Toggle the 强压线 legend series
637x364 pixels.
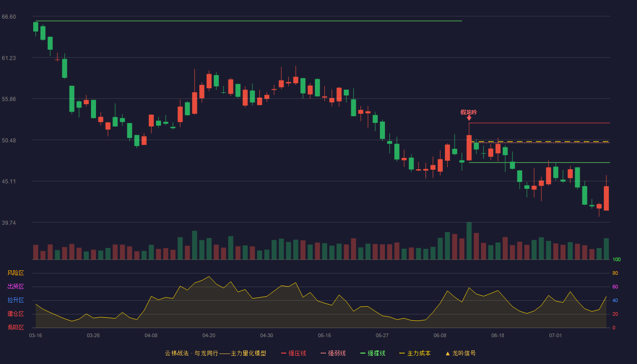297,353
